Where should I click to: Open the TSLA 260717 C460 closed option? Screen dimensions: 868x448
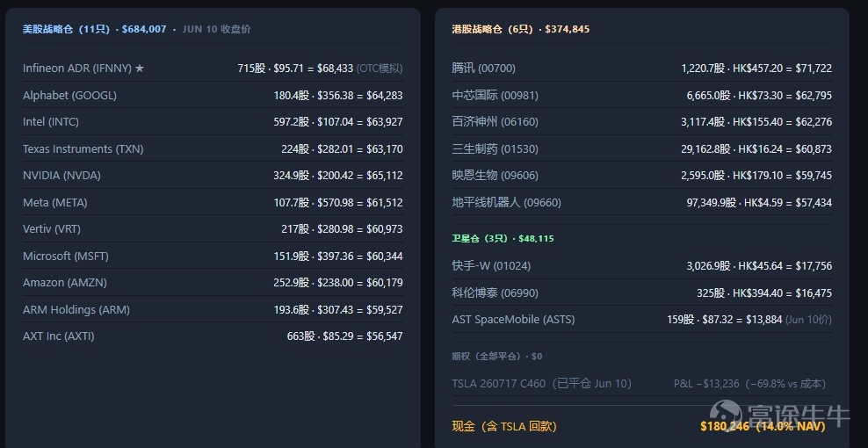point(641,383)
